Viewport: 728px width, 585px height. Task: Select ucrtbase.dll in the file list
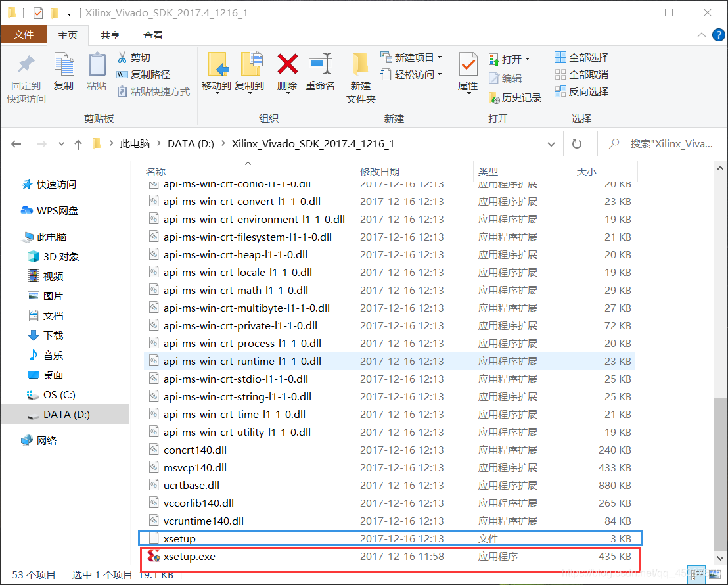pyautogui.click(x=390, y=485)
